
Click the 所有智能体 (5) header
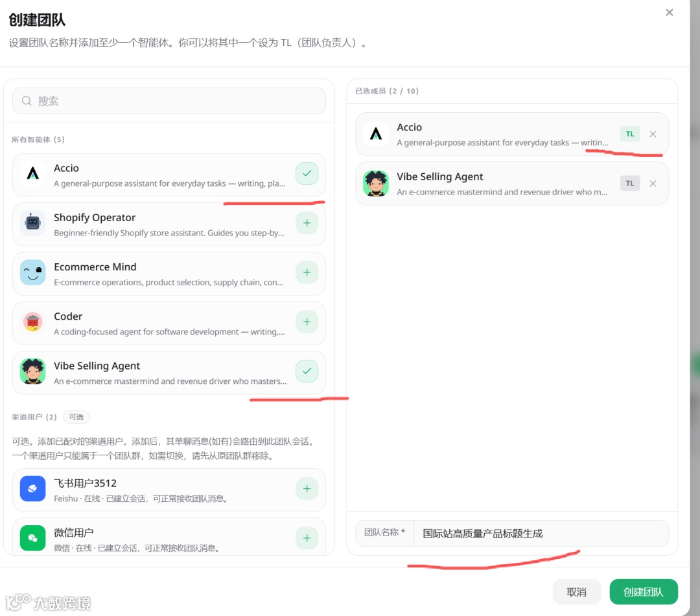pos(38,139)
